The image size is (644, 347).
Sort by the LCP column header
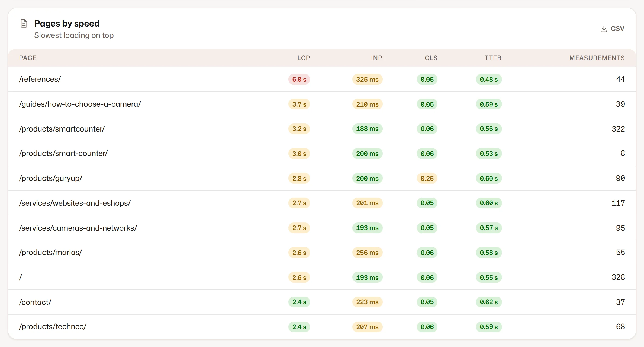(304, 58)
